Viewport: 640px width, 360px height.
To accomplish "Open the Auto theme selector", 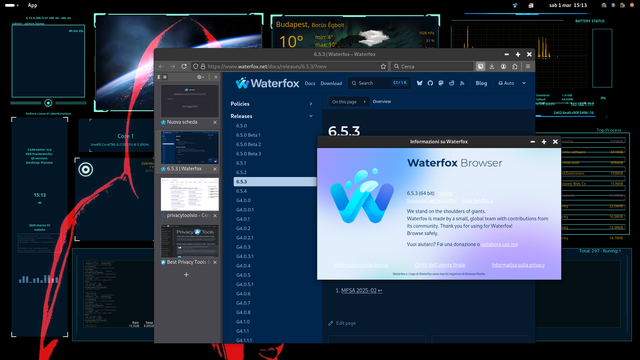I will pyautogui.click(x=512, y=83).
